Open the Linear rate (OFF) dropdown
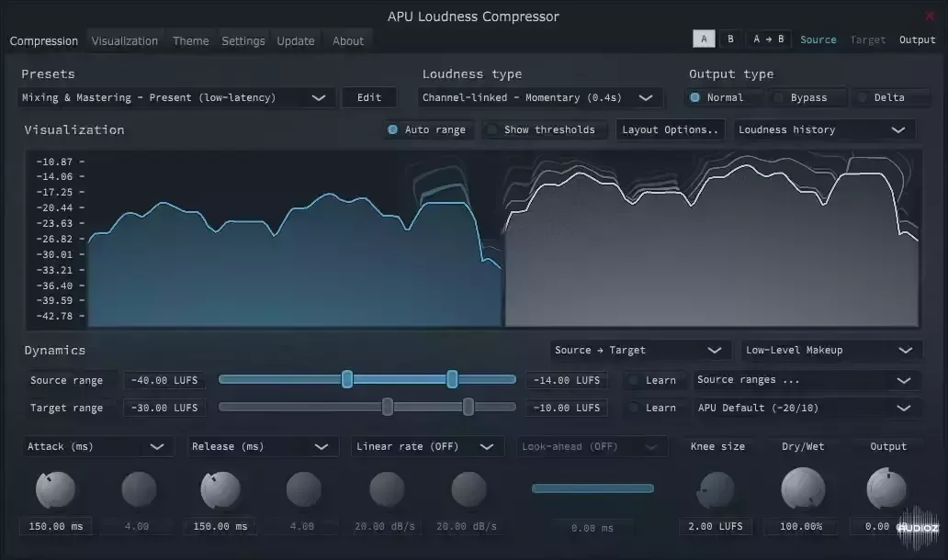The width and height of the screenshot is (948, 560). [x=427, y=446]
